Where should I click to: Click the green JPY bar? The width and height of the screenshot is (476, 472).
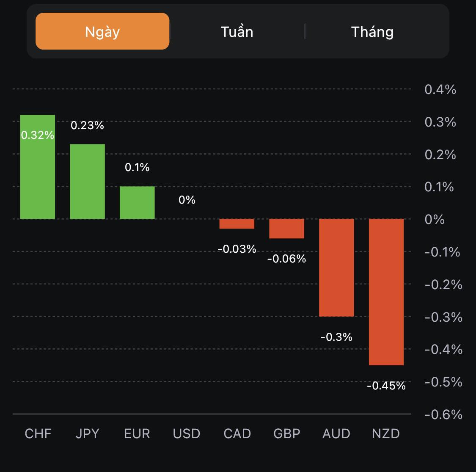pos(87,182)
